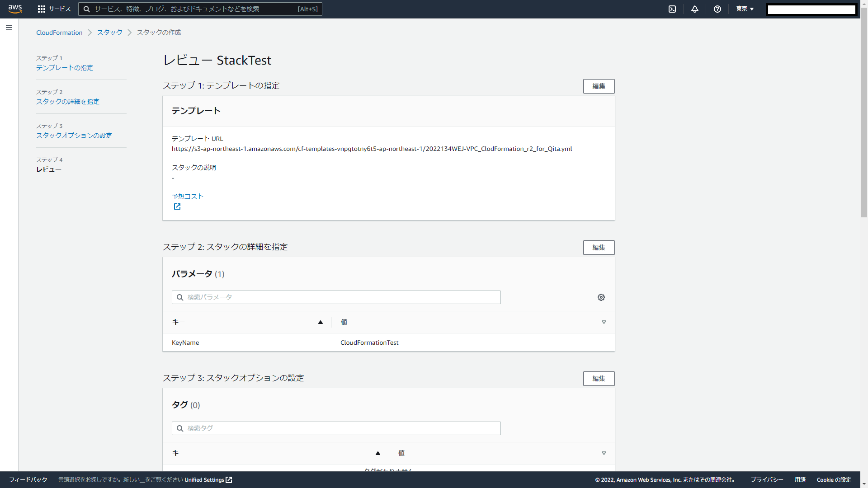Go to step 3 stack options
Image resolution: width=868 pixels, height=488 pixels.
click(x=74, y=136)
